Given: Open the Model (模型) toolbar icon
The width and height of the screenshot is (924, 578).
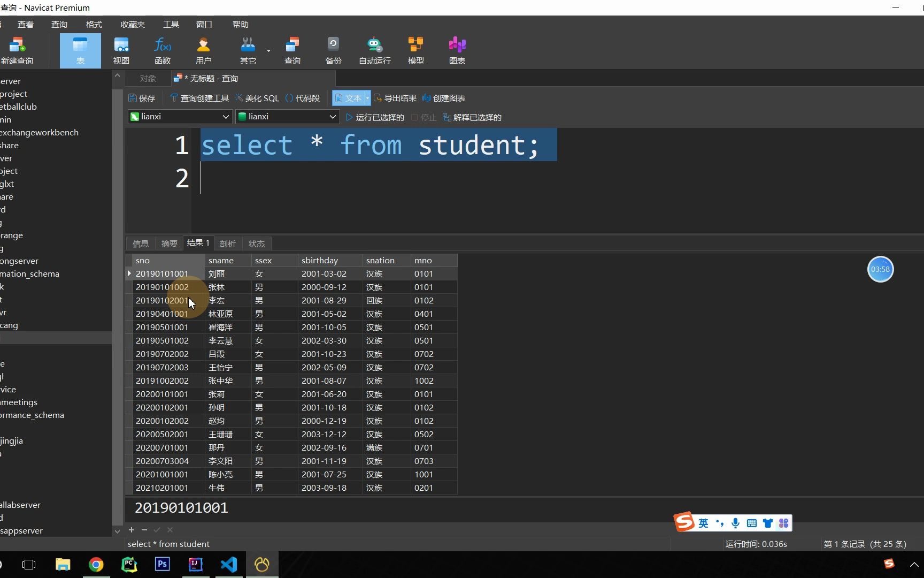Looking at the screenshot, I should pos(416,51).
